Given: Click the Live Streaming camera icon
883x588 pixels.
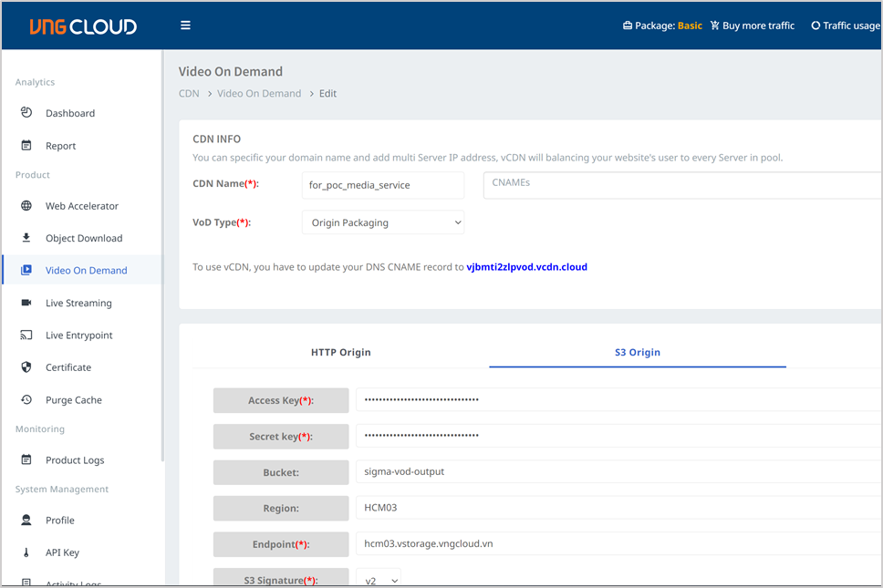Looking at the screenshot, I should 26,303.
